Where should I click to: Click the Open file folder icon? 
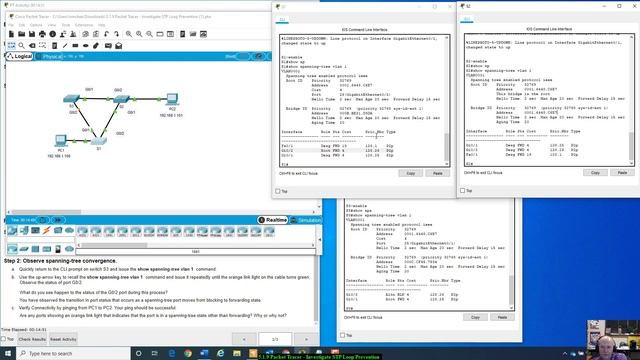coord(21,34)
